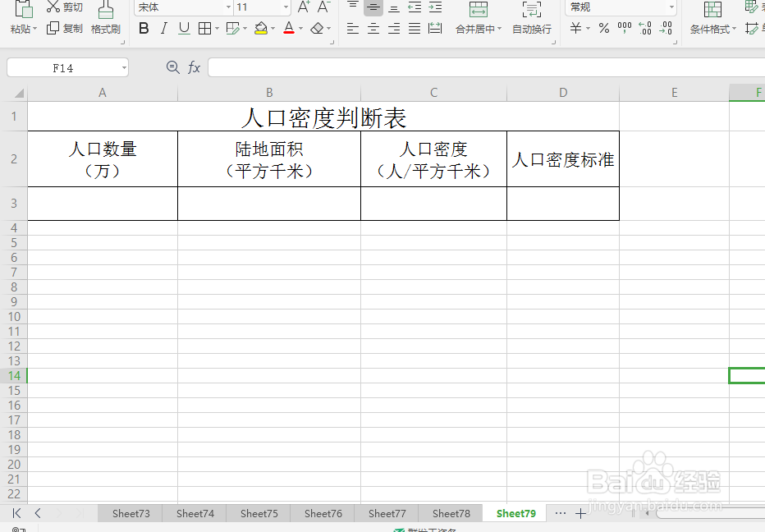This screenshot has height=532, width=765.
Task: Click the Merge and Center (合并居中) icon
Action: click(478, 10)
